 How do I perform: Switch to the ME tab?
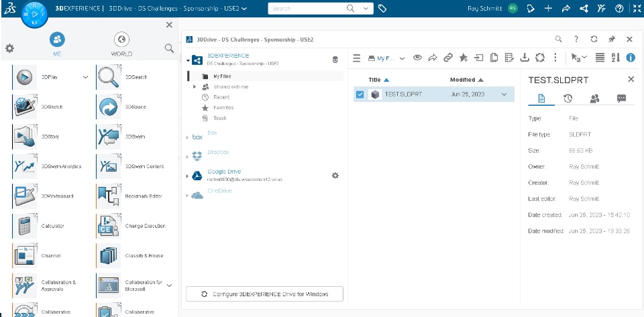coord(57,45)
